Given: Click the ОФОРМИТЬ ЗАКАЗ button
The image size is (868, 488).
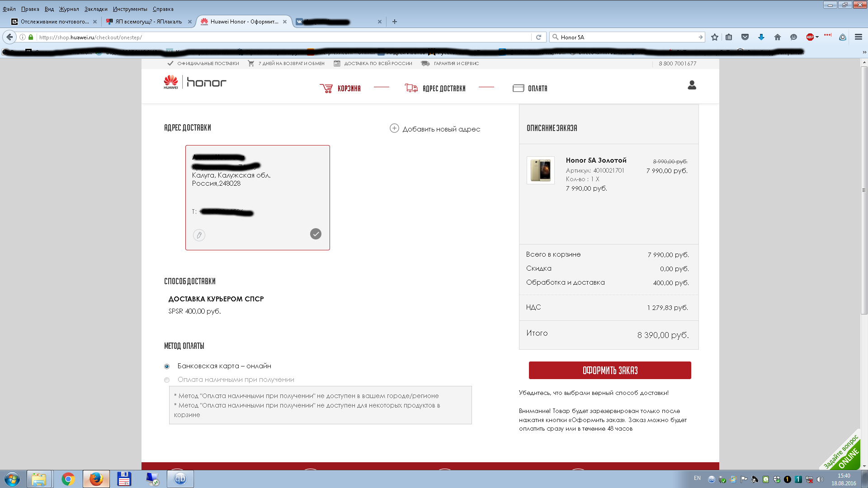Looking at the screenshot, I should pyautogui.click(x=610, y=371).
